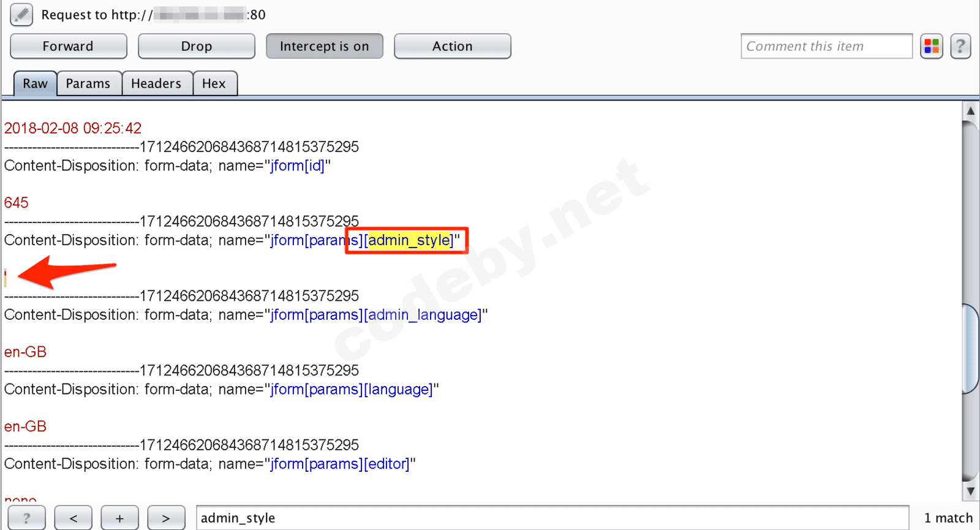Switch to the Raw tab
980x530 pixels.
pyautogui.click(x=35, y=83)
